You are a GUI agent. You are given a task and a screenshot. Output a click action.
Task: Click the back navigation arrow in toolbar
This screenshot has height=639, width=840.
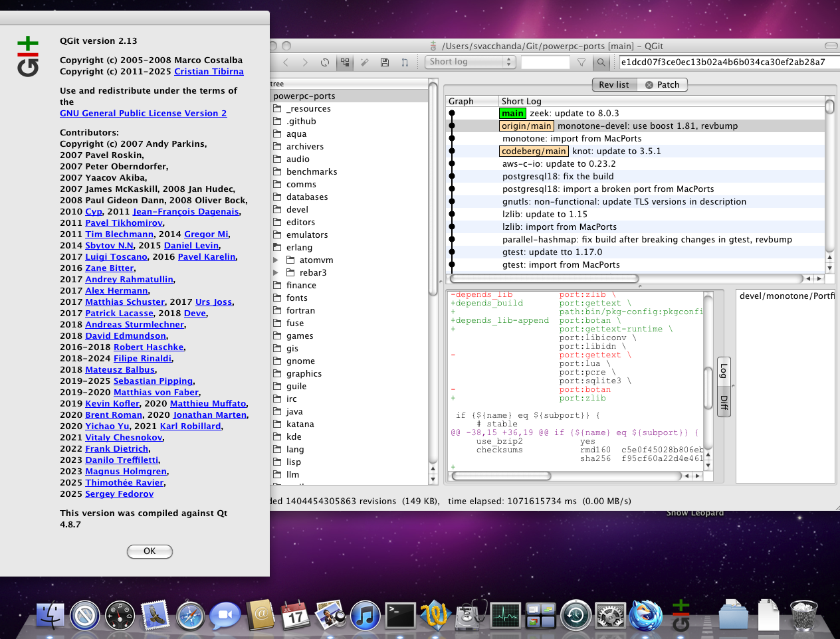(x=286, y=62)
